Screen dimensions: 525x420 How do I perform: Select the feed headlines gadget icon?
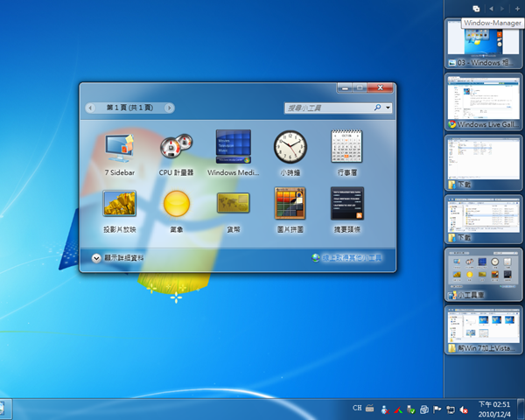click(x=346, y=204)
